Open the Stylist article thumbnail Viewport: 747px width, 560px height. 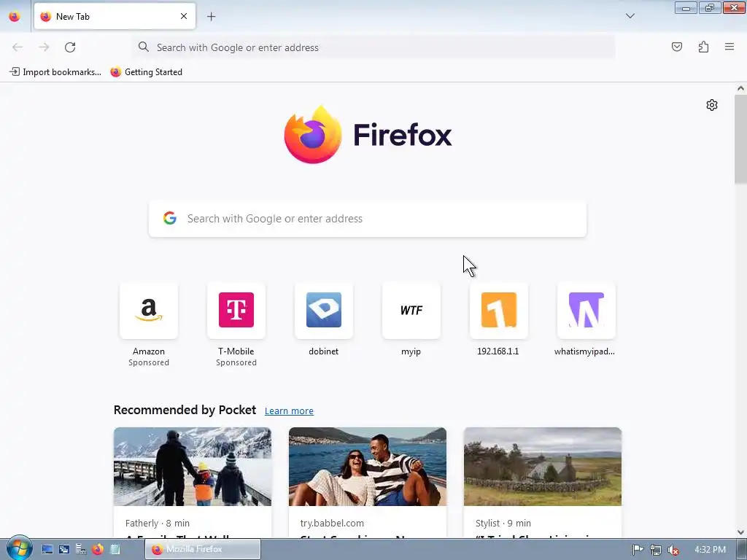[x=543, y=467]
